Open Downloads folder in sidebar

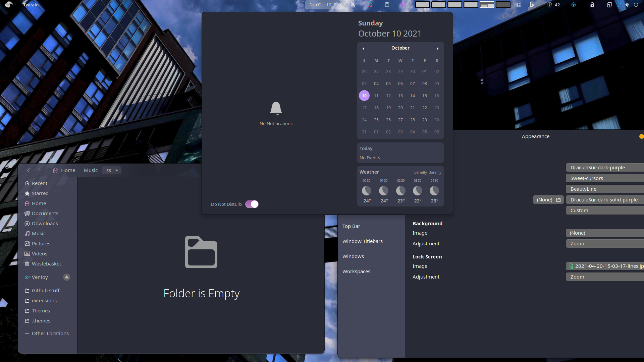45,224
